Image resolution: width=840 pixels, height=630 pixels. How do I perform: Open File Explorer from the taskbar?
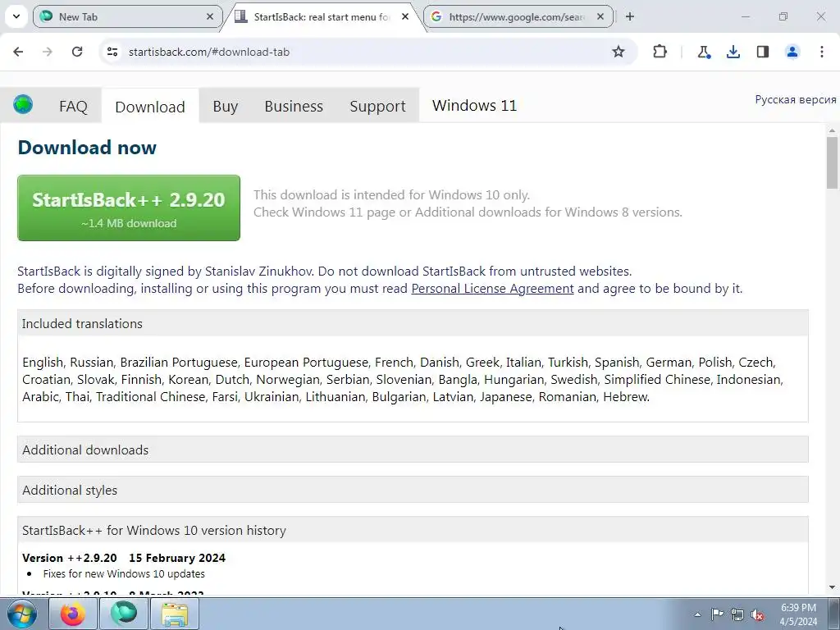[175, 614]
